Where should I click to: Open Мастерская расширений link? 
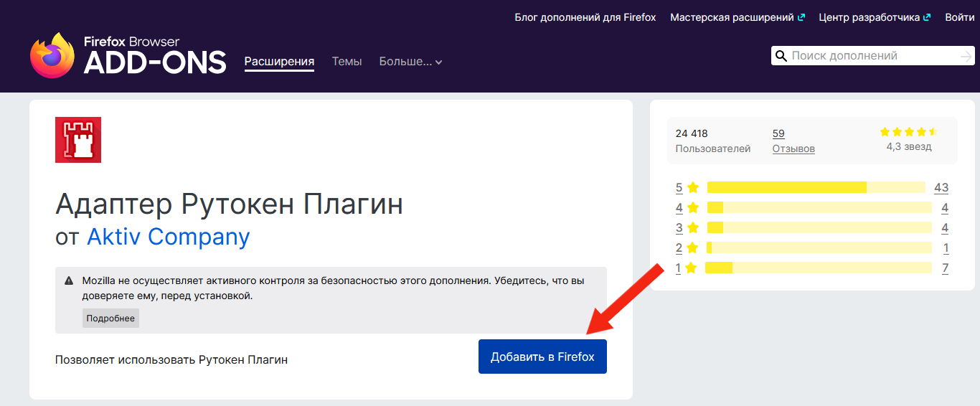[738, 17]
